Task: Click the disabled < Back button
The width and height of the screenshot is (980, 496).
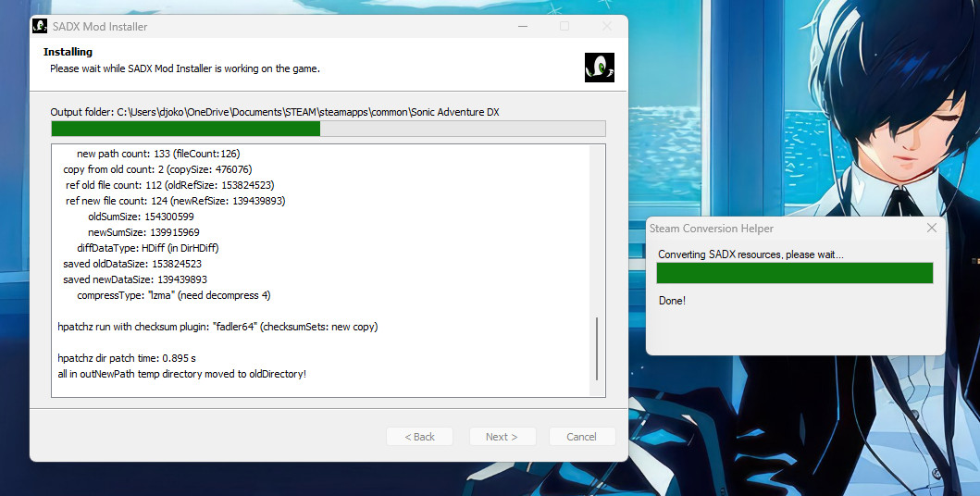Action: coord(419,437)
